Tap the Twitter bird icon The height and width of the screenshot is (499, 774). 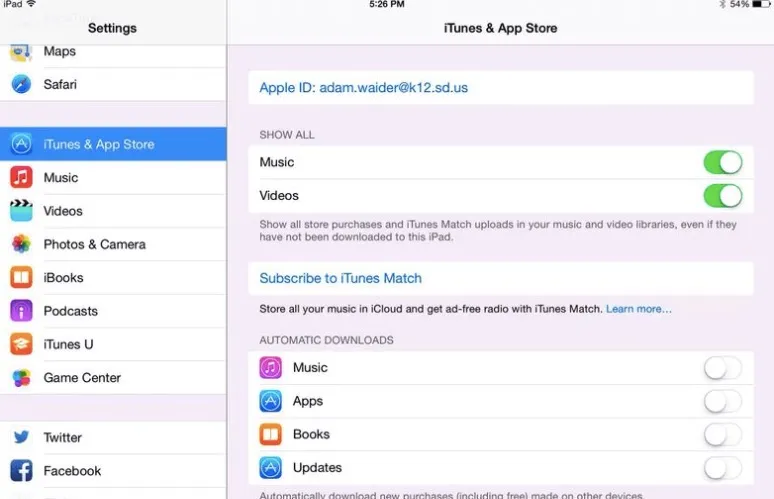point(21,437)
